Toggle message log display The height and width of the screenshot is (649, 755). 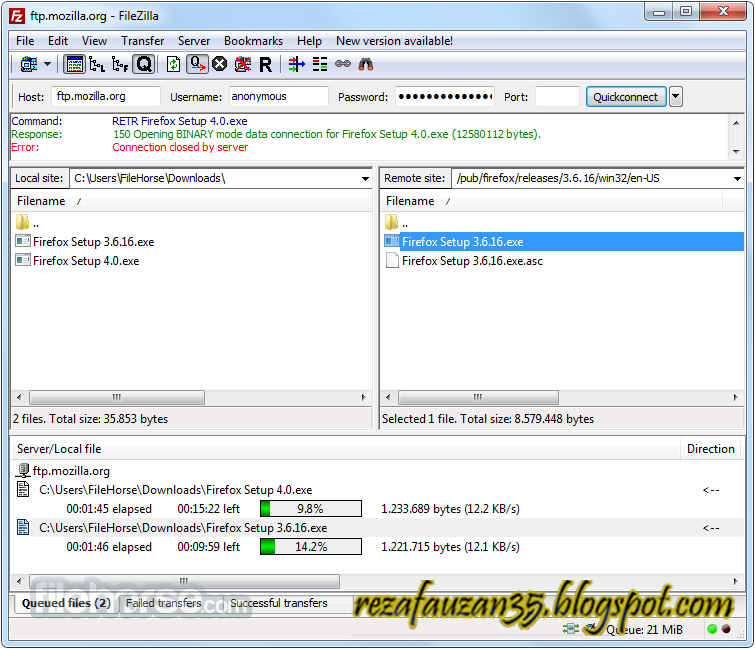pos(74,64)
